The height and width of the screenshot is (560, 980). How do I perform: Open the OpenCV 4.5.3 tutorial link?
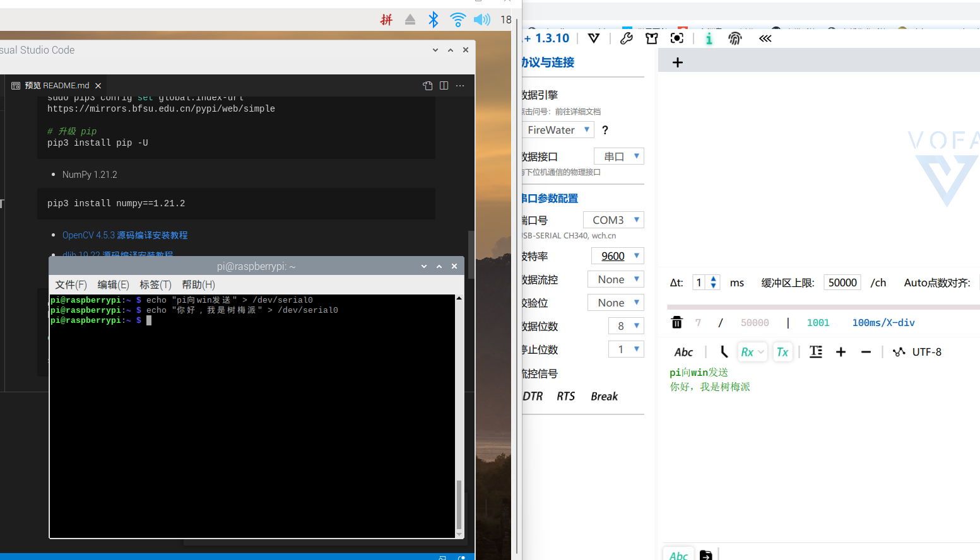124,235
